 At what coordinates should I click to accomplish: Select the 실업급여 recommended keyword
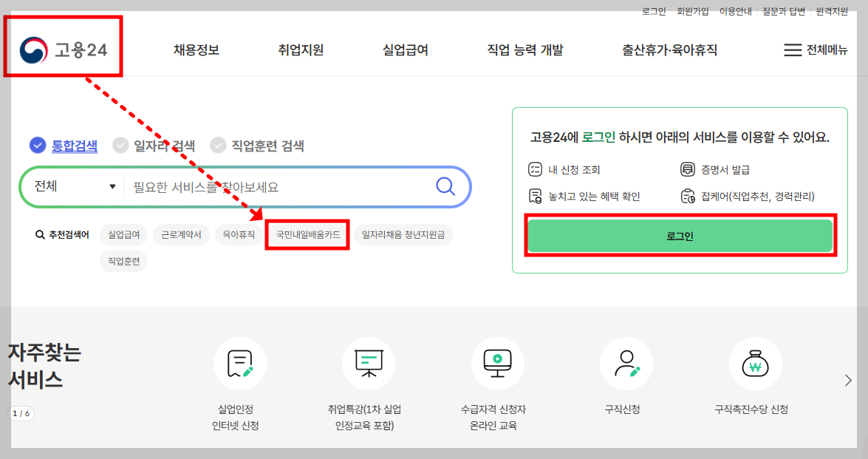pos(123,235)
